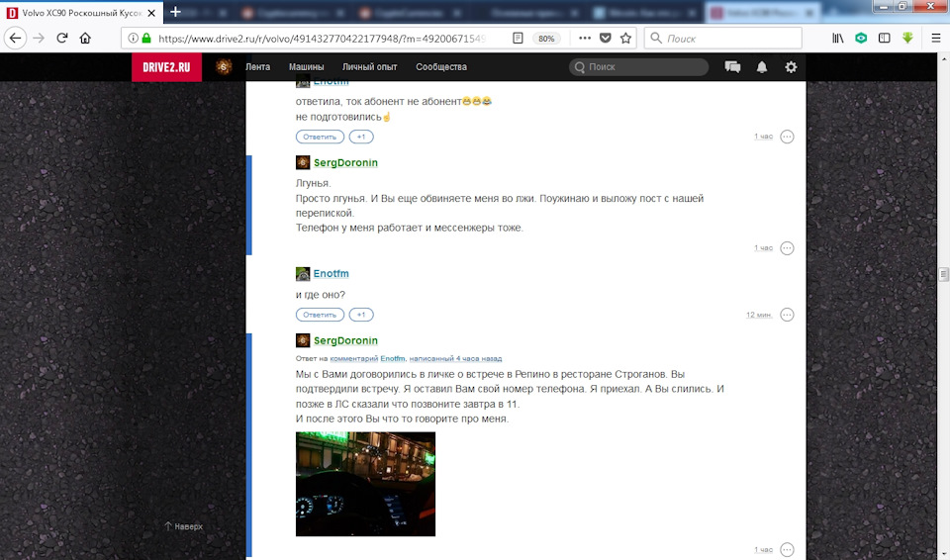Open Enotfm profile link above 'и где оно?'
Image resolution: width=950 pixels, height=560 pixels.
(331, 274)
